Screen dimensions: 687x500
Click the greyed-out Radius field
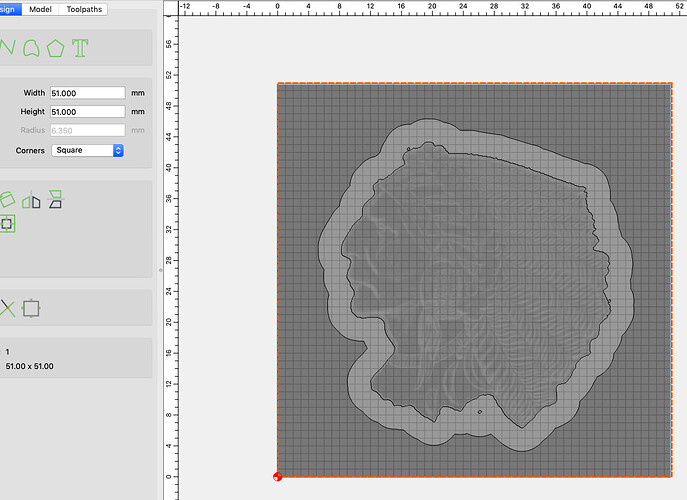(87, 130)
